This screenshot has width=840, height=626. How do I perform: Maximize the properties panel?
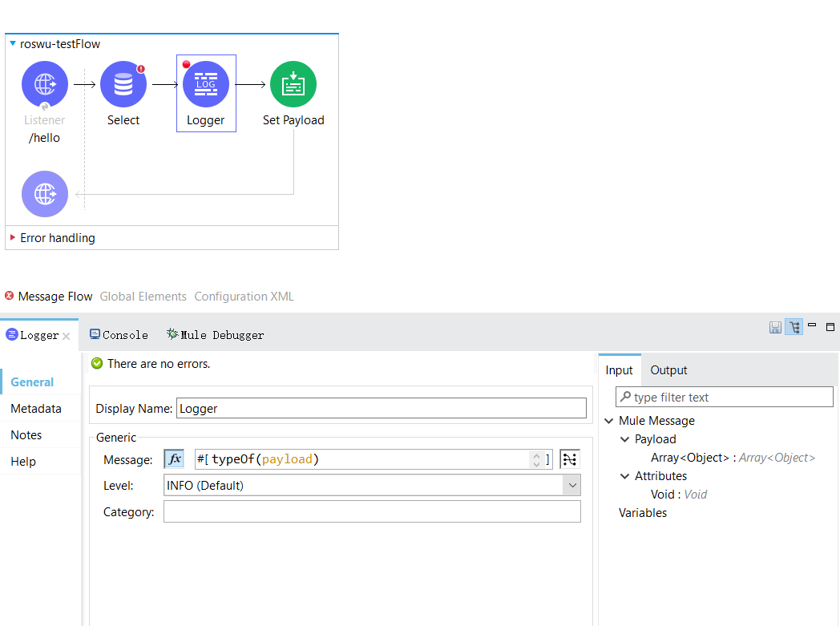click(x=830, y=327)
